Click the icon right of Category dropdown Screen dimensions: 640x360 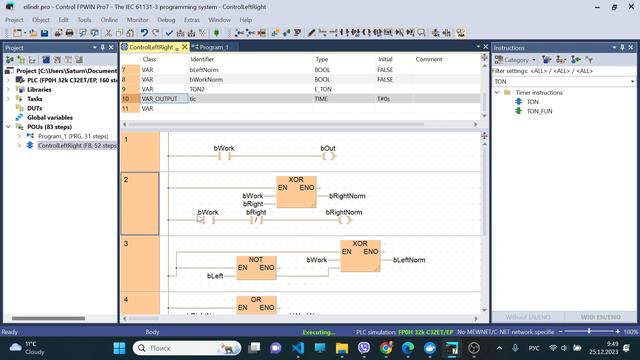[x=547, y=60]
